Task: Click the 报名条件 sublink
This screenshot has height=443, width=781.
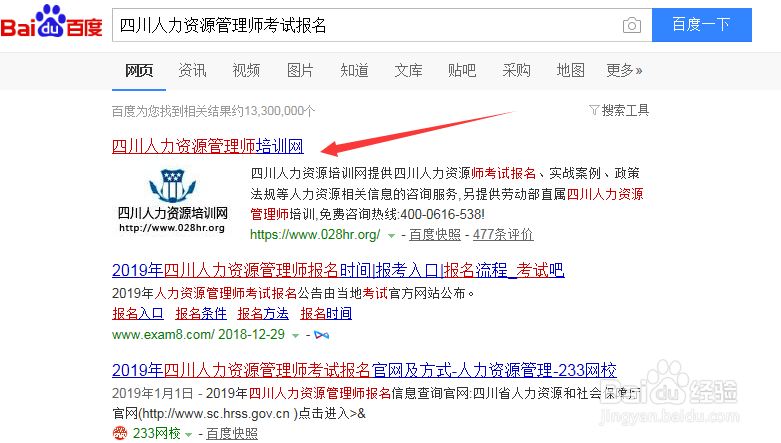Action: tap(201, 313)
